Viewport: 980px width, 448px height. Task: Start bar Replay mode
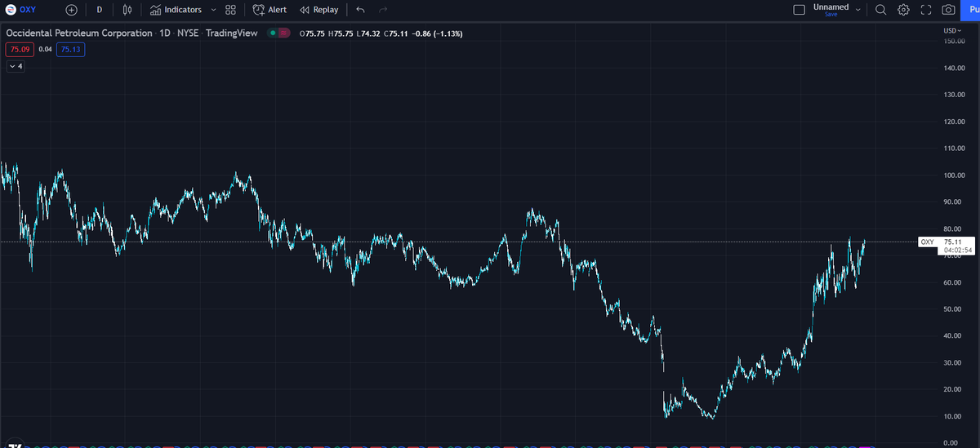click(x=318, y=10)
